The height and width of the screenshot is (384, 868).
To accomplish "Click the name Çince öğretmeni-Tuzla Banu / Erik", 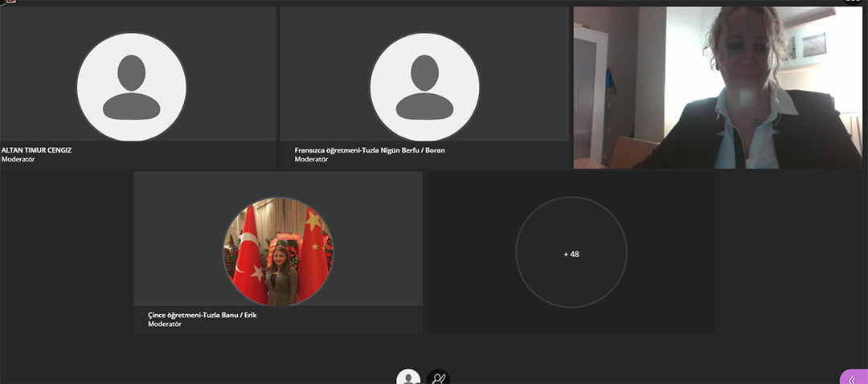I will [x=203, y=315].
